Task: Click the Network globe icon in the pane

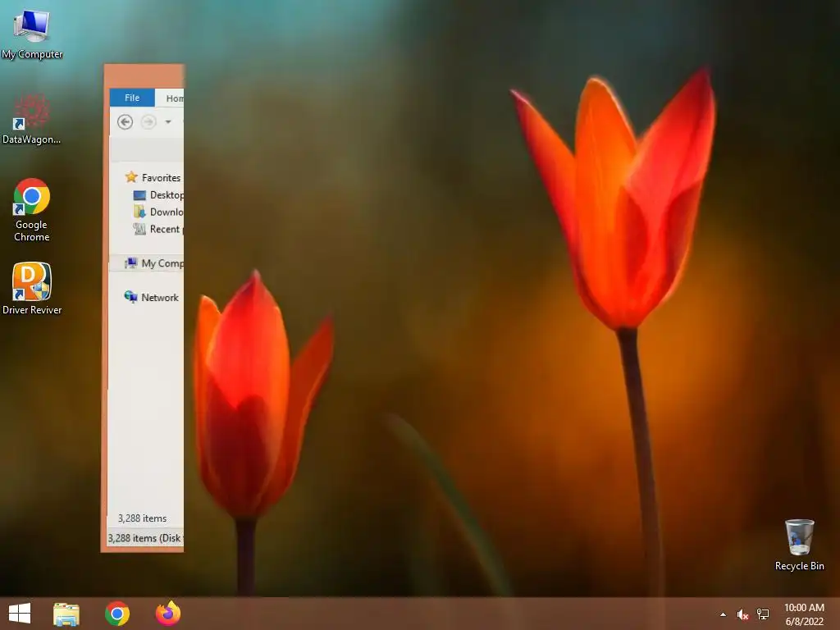Action: coord(130,297)
